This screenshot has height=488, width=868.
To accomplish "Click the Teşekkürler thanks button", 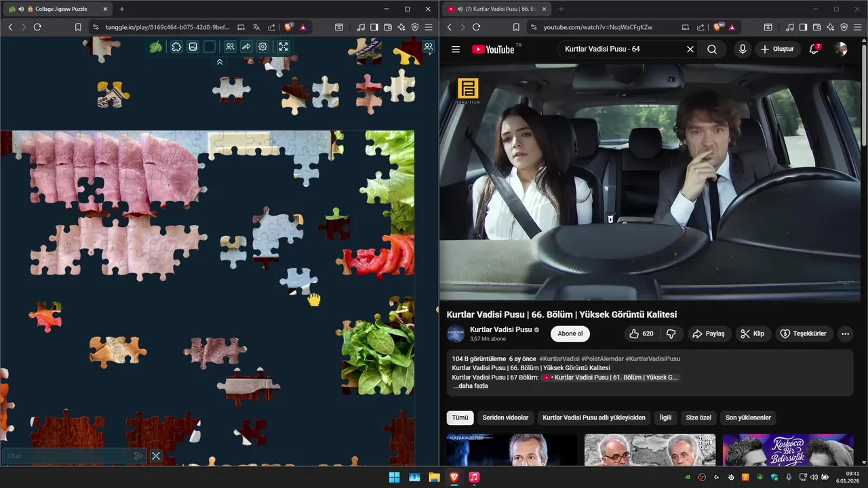I will pos(804,333).
